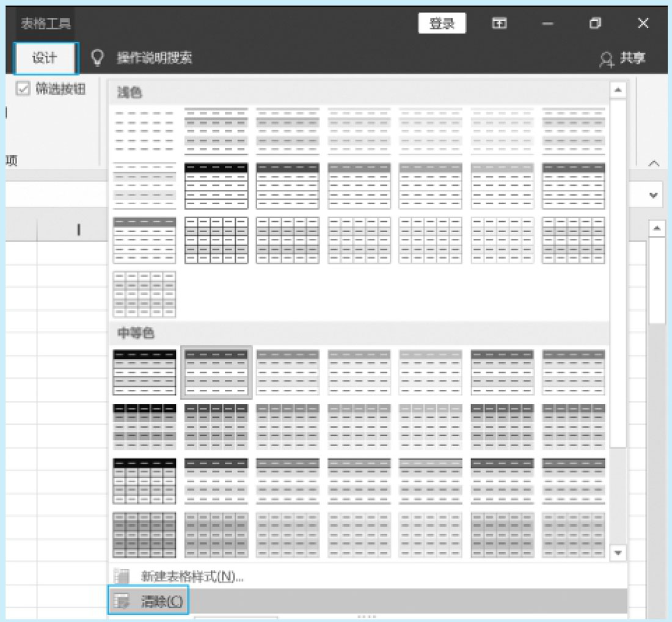Click the 清除 eraser icon
The width and height of the screenshot is (672, 622).
(123, 601)
